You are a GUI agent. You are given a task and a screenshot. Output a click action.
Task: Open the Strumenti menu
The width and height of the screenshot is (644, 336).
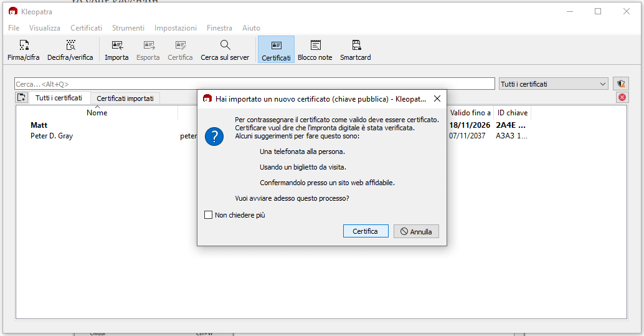(128, 28)
